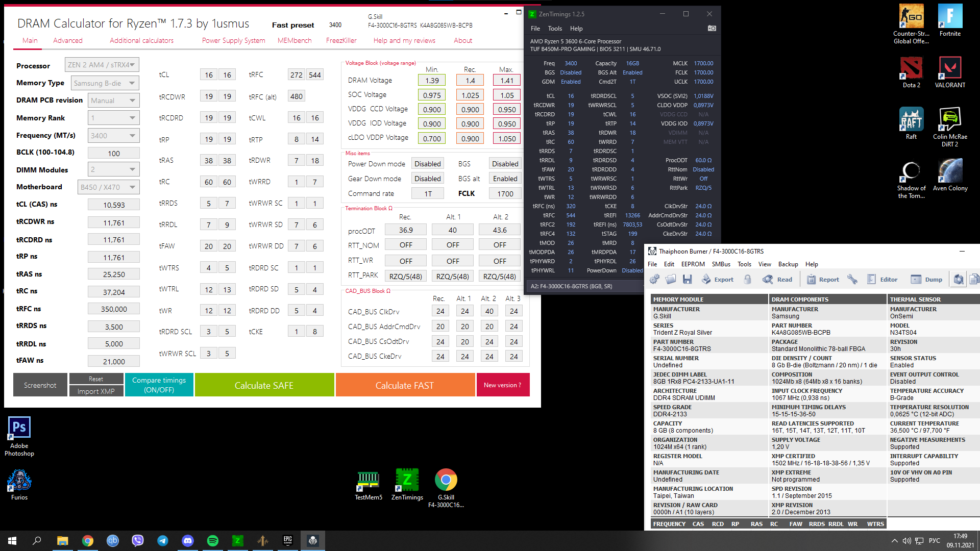Click the wrench tool icon in Thaiphoon
The image size is (980, 551).
tap(852, 280)
